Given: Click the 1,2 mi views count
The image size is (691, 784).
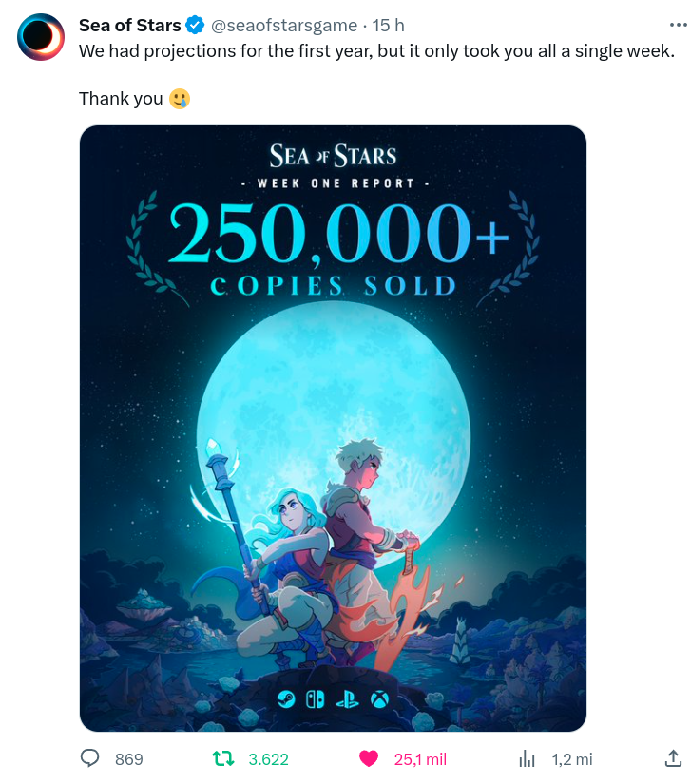Looking at the screenshot, I should click(x=572, y=759).
